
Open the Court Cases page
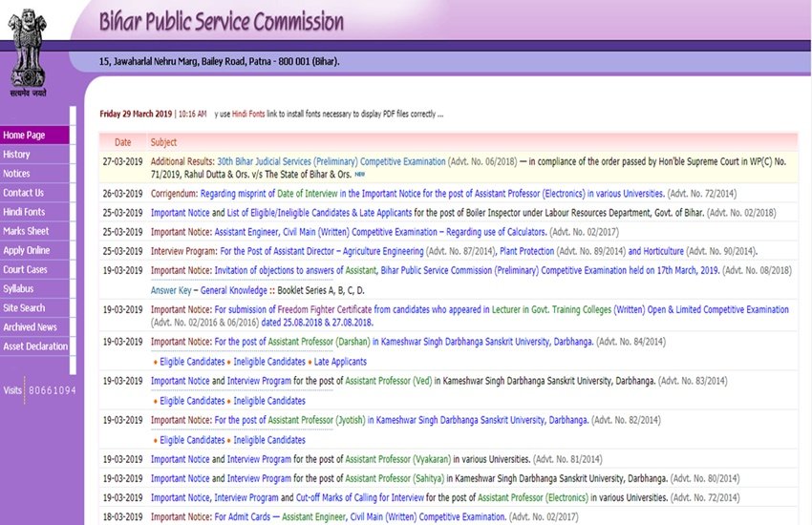pos(25,270)
